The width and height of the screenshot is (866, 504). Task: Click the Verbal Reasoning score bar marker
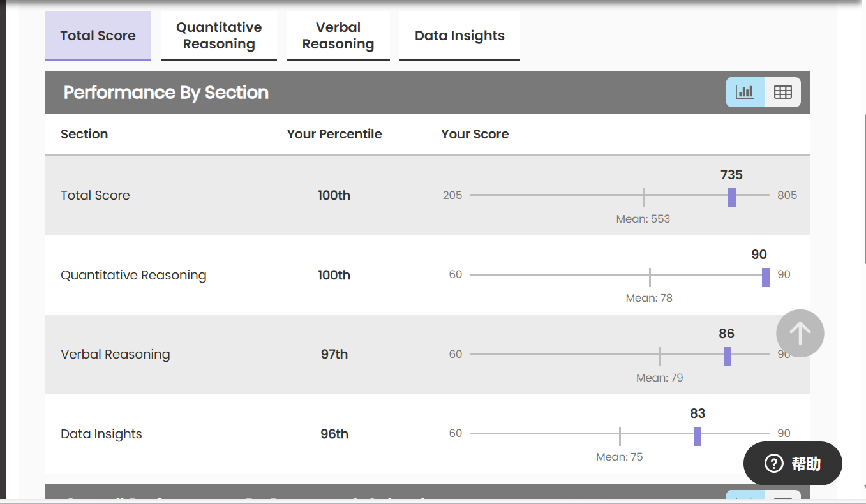(x=728, y=357)
